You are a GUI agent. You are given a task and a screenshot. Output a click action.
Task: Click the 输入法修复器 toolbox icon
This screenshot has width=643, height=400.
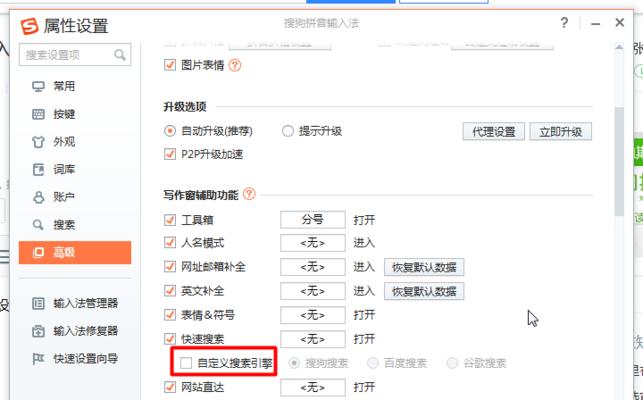38,331
